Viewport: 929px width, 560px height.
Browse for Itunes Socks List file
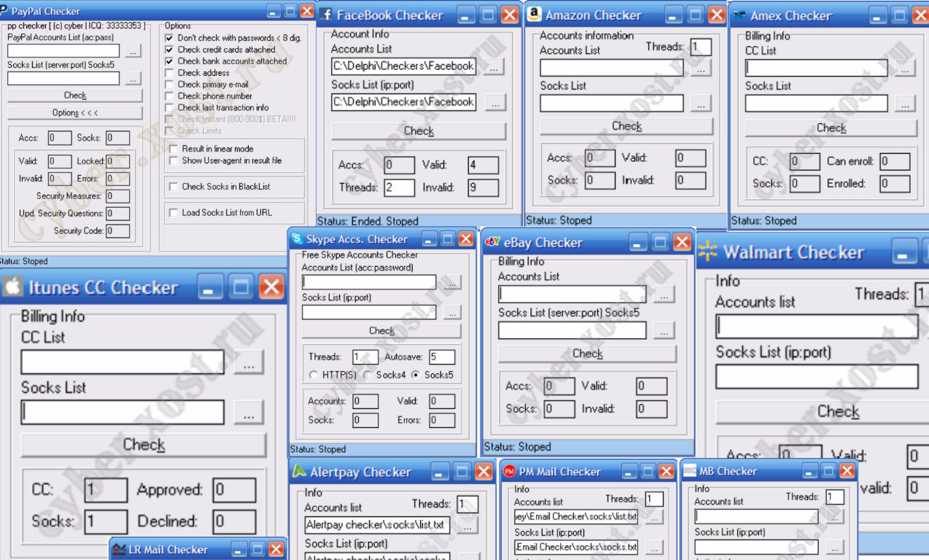(249, 413)
